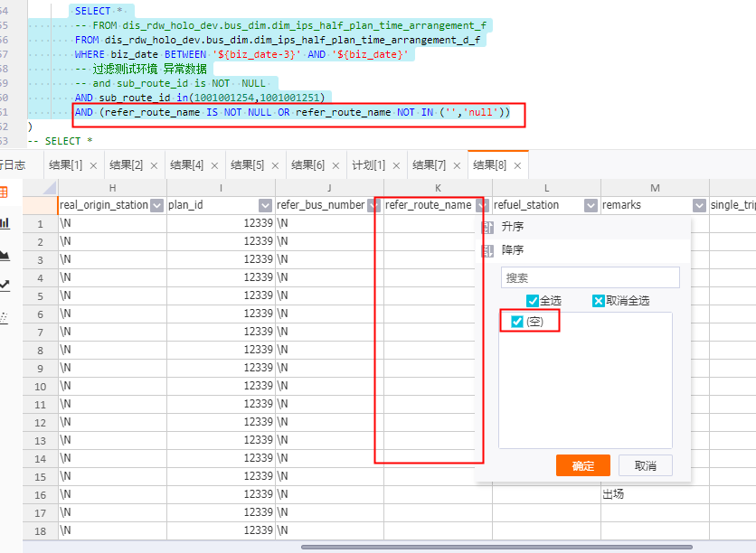The width and height of the screenshot is (756, 553).
Task: Open refer_route_name column filter dropdown
Action: 482,206
